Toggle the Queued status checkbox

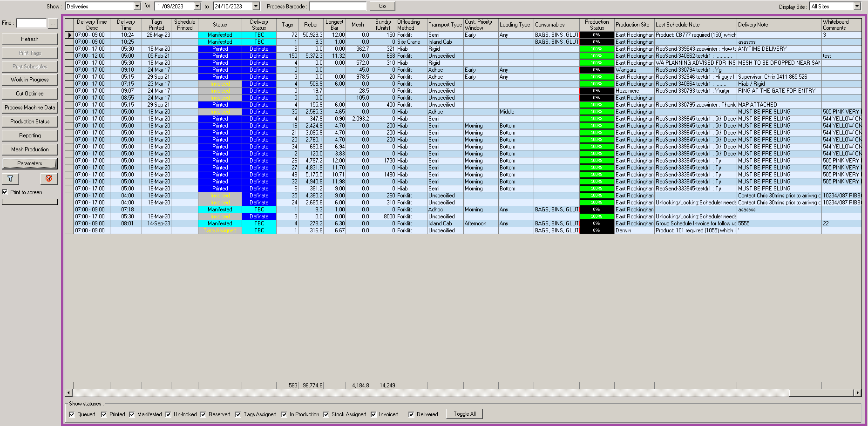tap(72, 414)
